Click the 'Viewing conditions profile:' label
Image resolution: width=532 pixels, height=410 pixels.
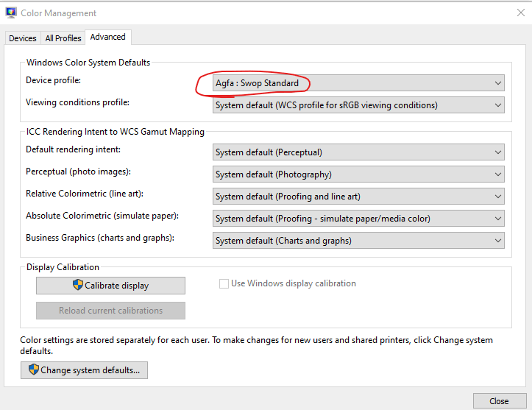click(78, 102)
